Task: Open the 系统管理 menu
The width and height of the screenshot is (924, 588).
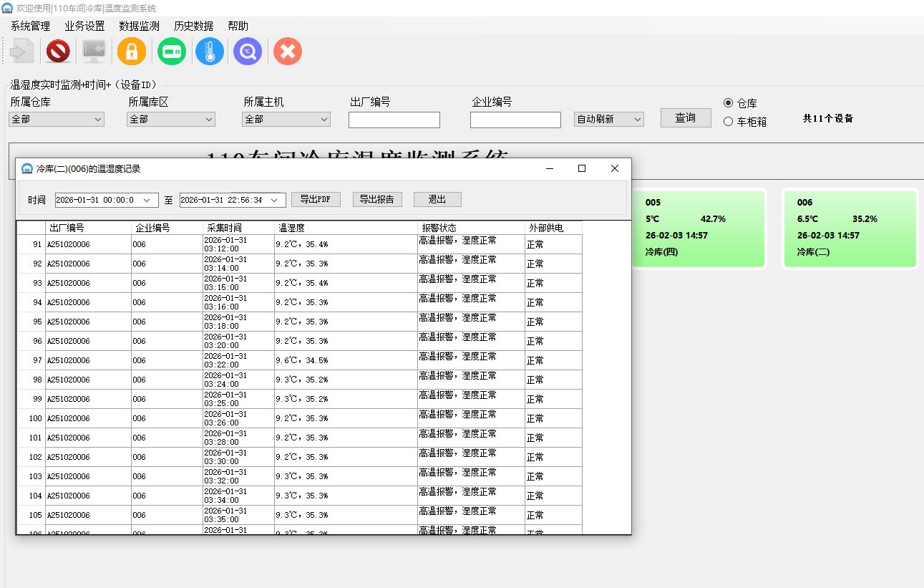Action: point(30,26)
